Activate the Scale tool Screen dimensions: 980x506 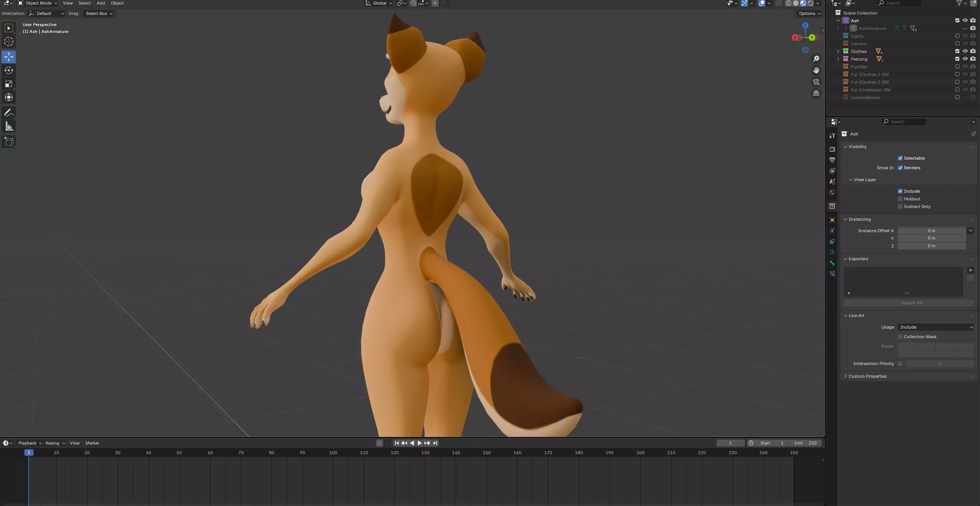pyautogui.click(x=9, y=84)
